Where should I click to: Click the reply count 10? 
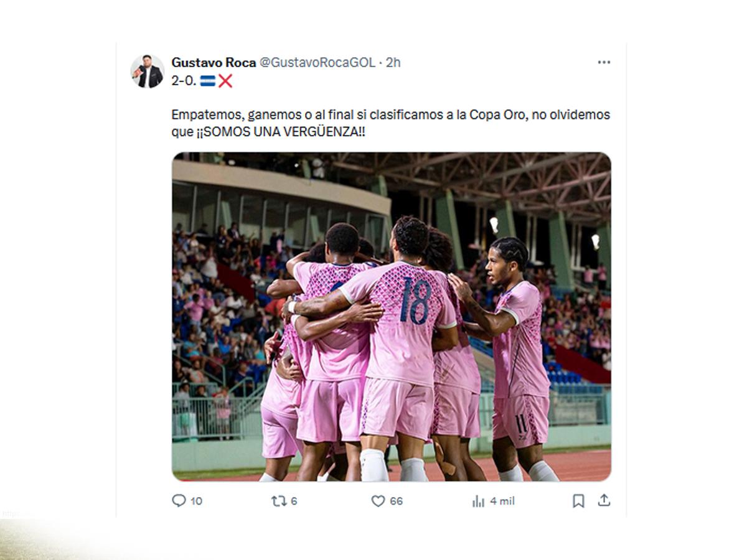click(x=196, y=501)
